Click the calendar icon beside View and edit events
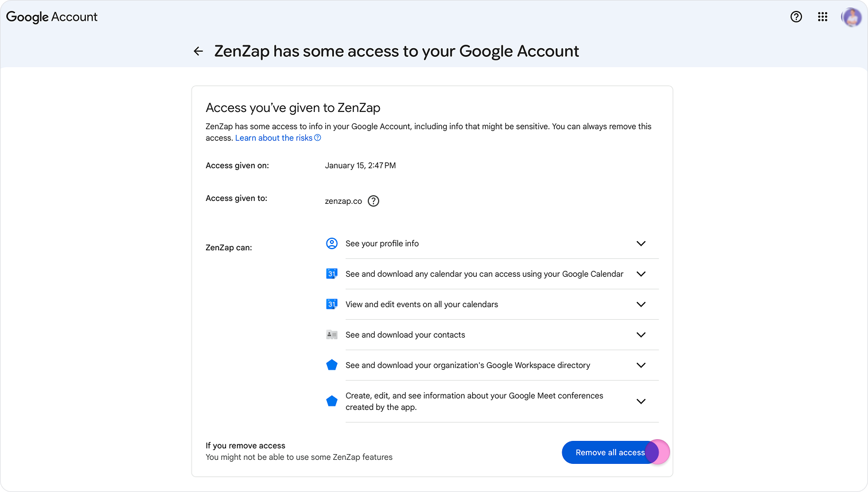 click(x=332, y=304)
